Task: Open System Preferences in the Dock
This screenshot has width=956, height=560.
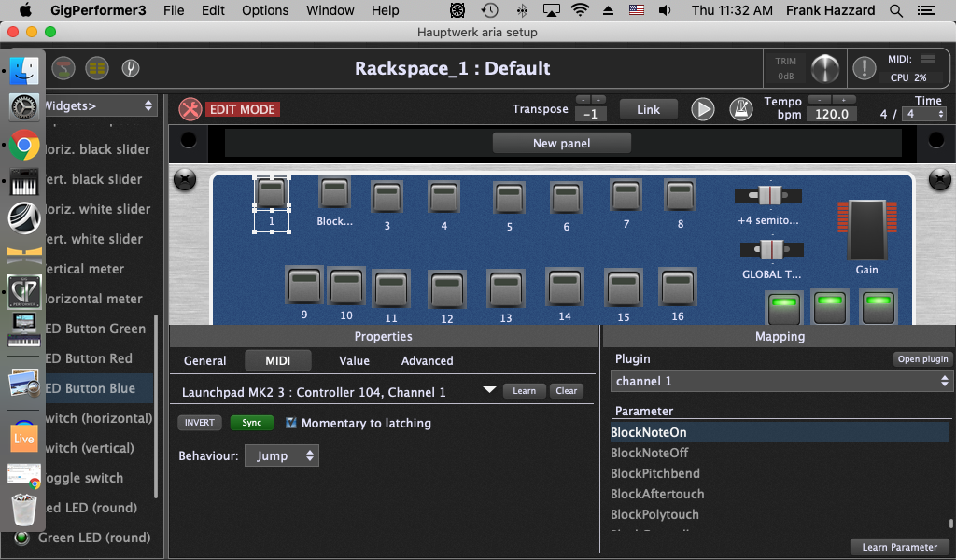Action: [24, 107]
